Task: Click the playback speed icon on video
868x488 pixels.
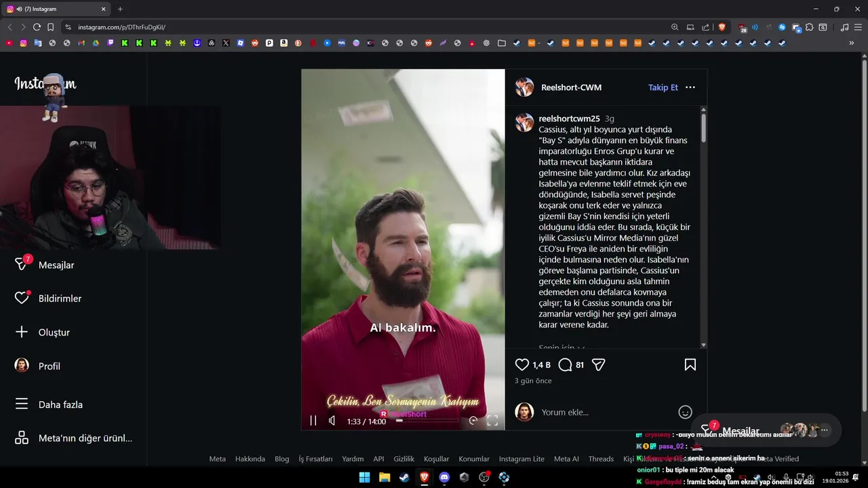Action: (x=473, y=421)
